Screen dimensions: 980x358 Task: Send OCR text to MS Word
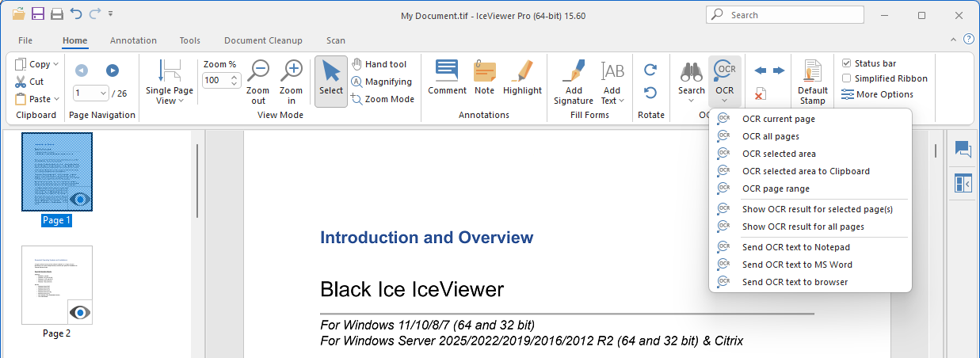point(810,265)
